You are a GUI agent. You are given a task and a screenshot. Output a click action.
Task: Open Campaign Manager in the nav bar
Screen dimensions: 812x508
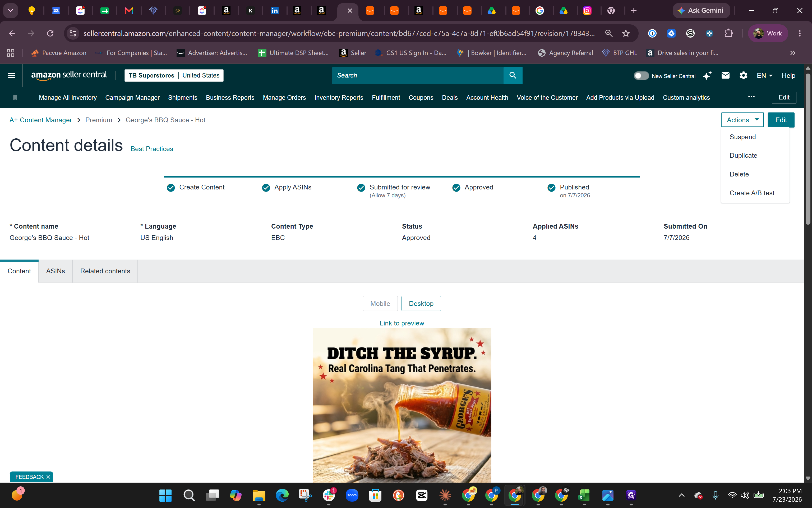coord(132,98)
